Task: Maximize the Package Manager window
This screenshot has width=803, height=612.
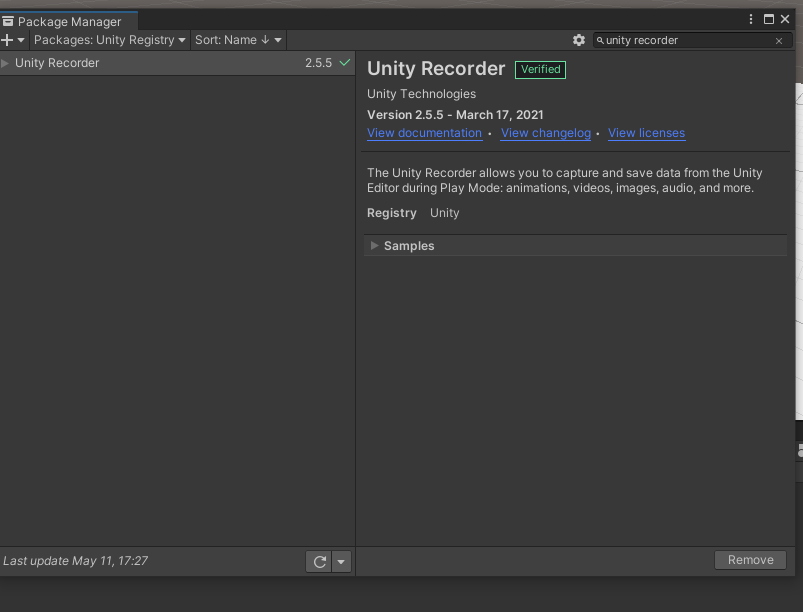Action: (769, 19)
